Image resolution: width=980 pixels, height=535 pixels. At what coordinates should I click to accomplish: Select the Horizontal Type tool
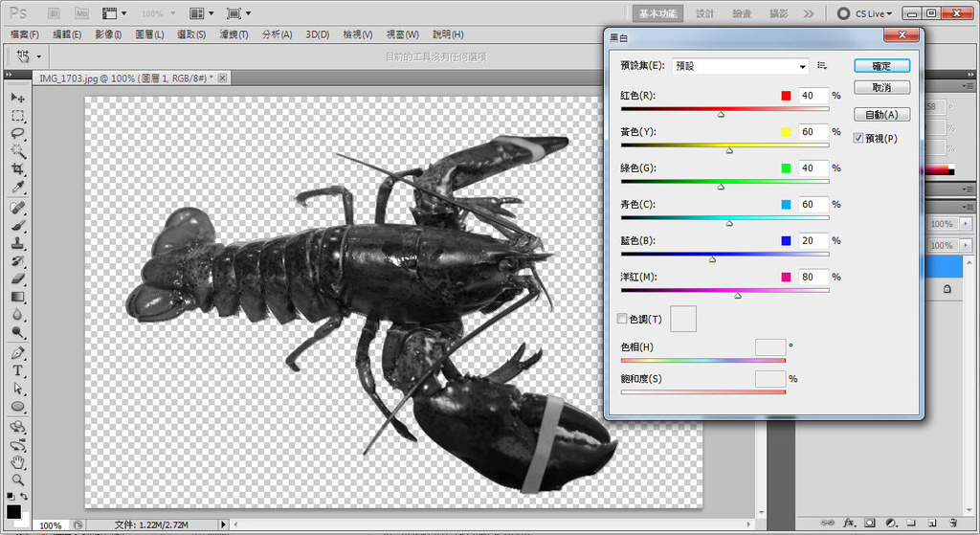coord(17,370)
